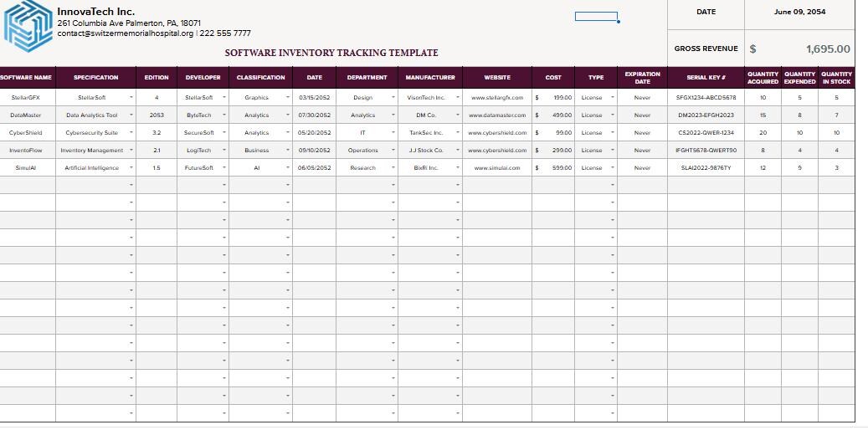The width and height of the screenshot is (868, 430).
Task: Select the cost cell showing 499.00
Action: (553, 115)
